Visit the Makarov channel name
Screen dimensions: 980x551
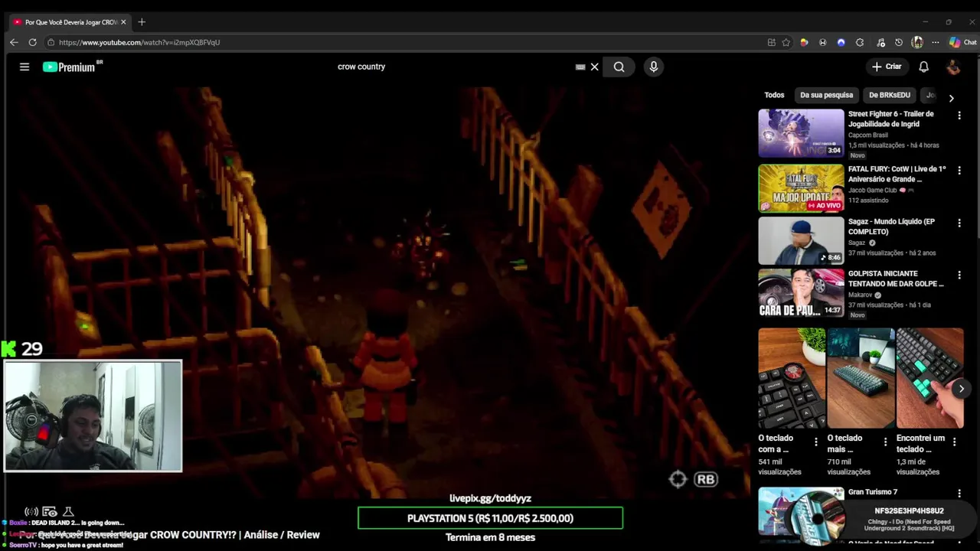[x=860, y=295]
